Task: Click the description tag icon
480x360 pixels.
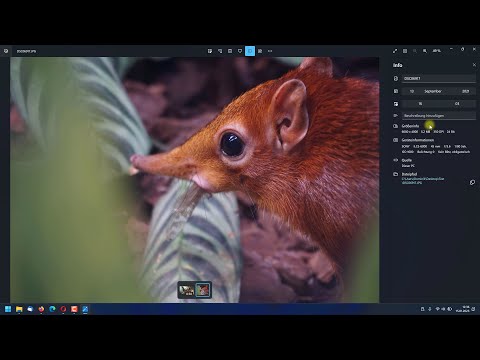Action: tap(396, 116)
